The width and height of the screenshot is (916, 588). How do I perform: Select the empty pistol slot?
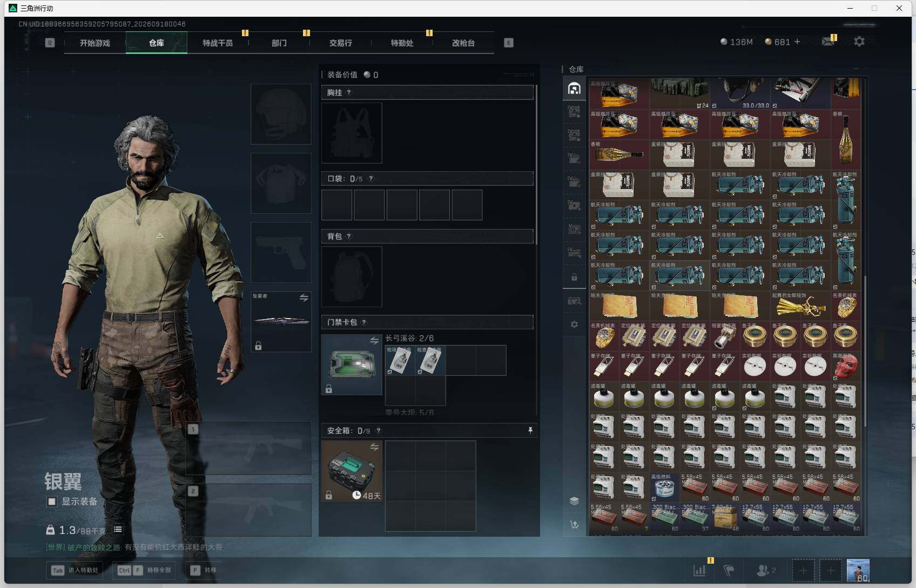point(281,252)
